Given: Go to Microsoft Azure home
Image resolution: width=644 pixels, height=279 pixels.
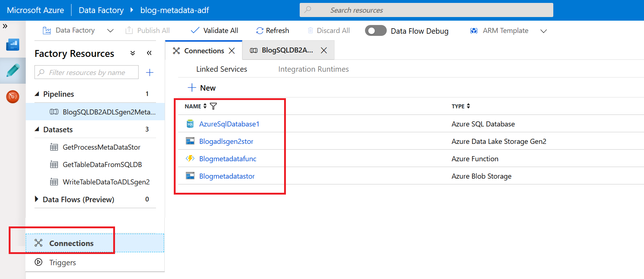Looking at the screenshot, I should point(36,10).
